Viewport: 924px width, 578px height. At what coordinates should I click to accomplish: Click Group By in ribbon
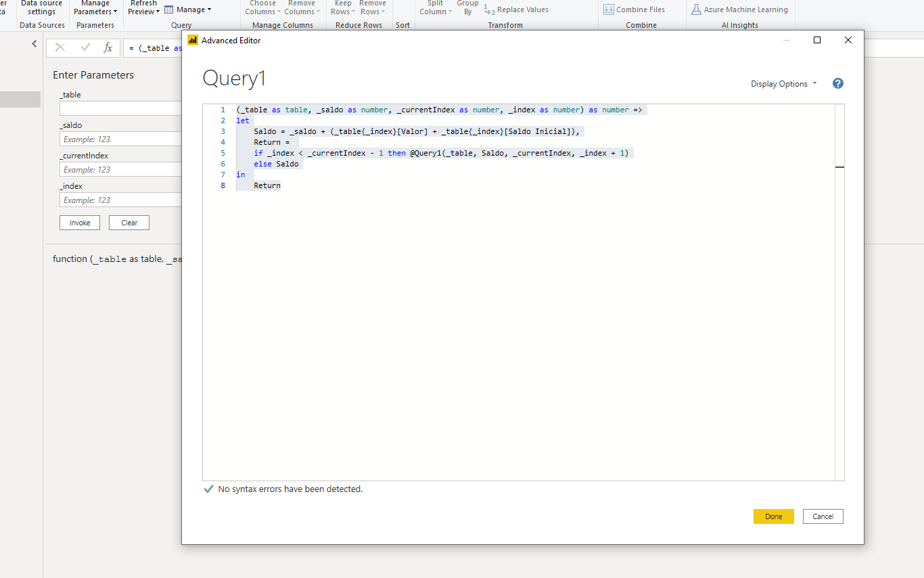point(467,7)
